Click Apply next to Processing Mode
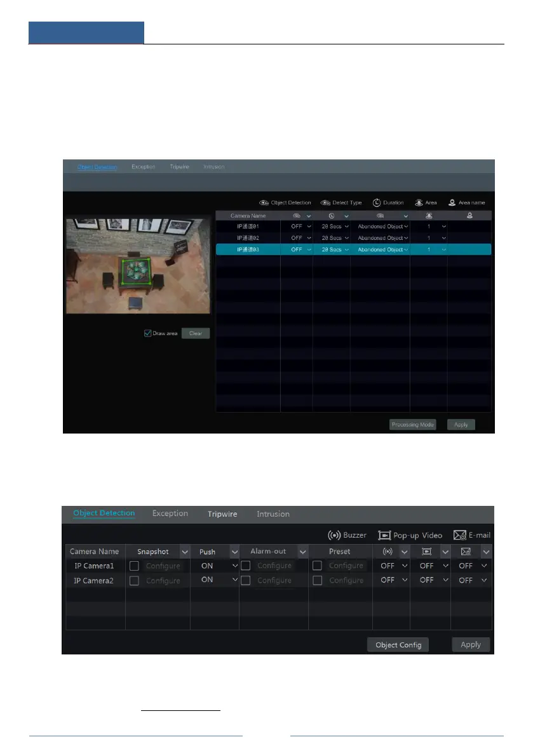This screenshot has width=533, height=756. [x=461, y=425]
